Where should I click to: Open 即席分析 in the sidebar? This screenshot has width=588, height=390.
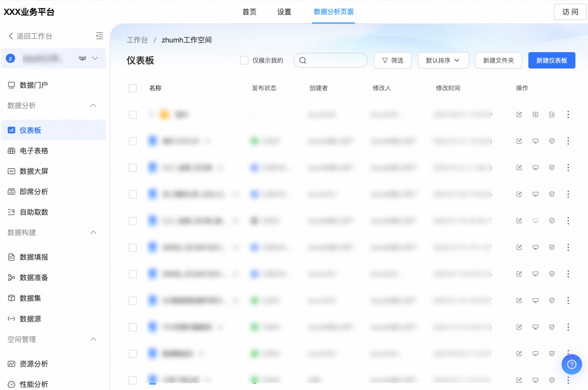pos(53,191)
